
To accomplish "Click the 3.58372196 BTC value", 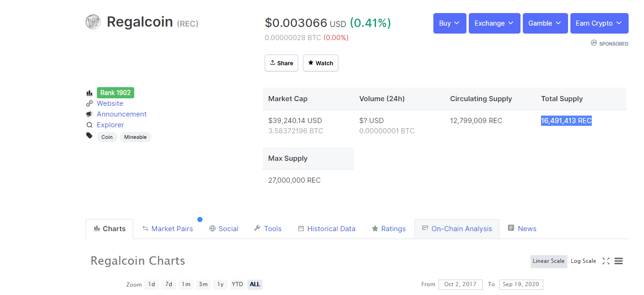I will coord(295,131).
